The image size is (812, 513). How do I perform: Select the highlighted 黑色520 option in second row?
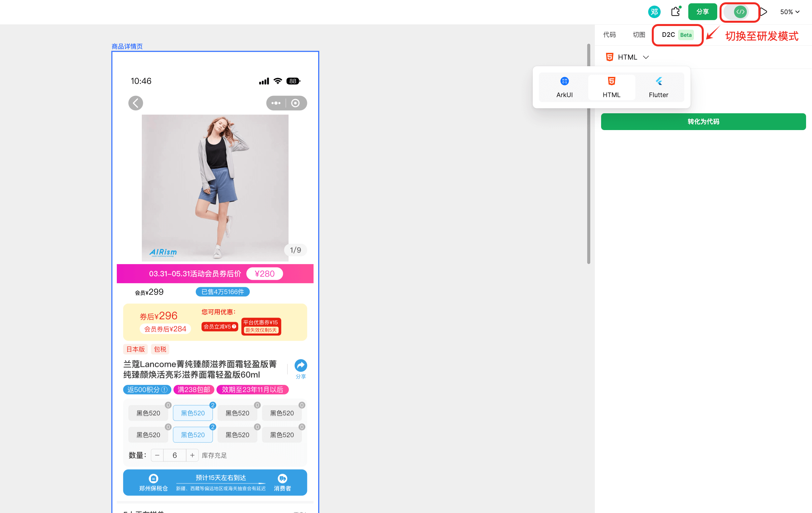193,435
